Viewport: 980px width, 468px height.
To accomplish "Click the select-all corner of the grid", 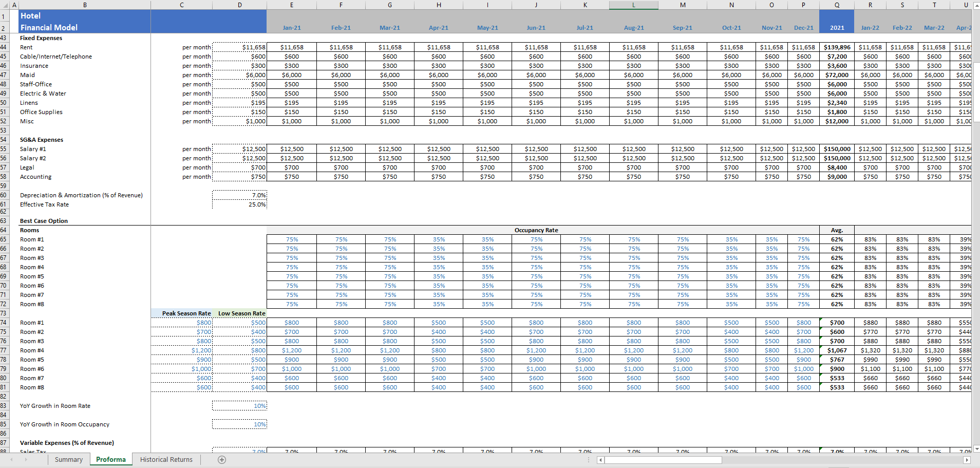I will (x=5, y=5).
